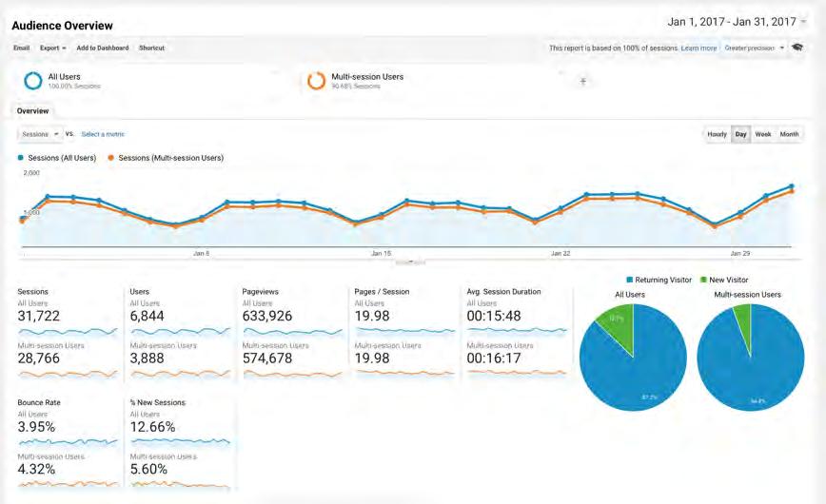Click the 00:15:48 duration value
This screenshot has width=826, height=504.
(x=494, y=316)
